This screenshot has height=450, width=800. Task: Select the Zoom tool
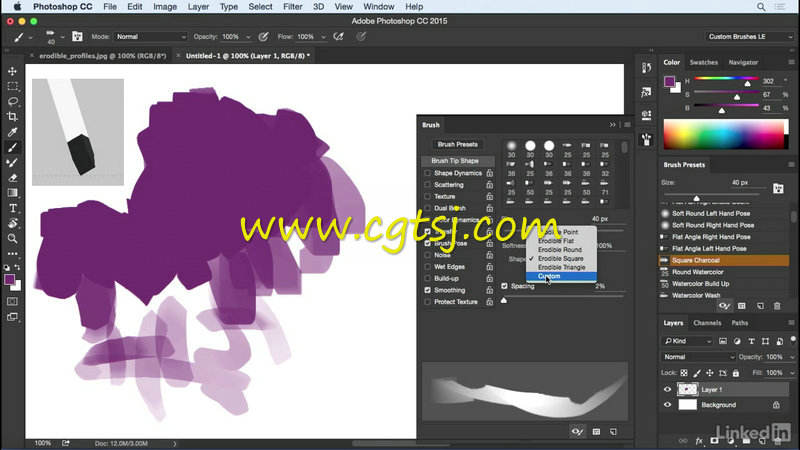point(12,238)
